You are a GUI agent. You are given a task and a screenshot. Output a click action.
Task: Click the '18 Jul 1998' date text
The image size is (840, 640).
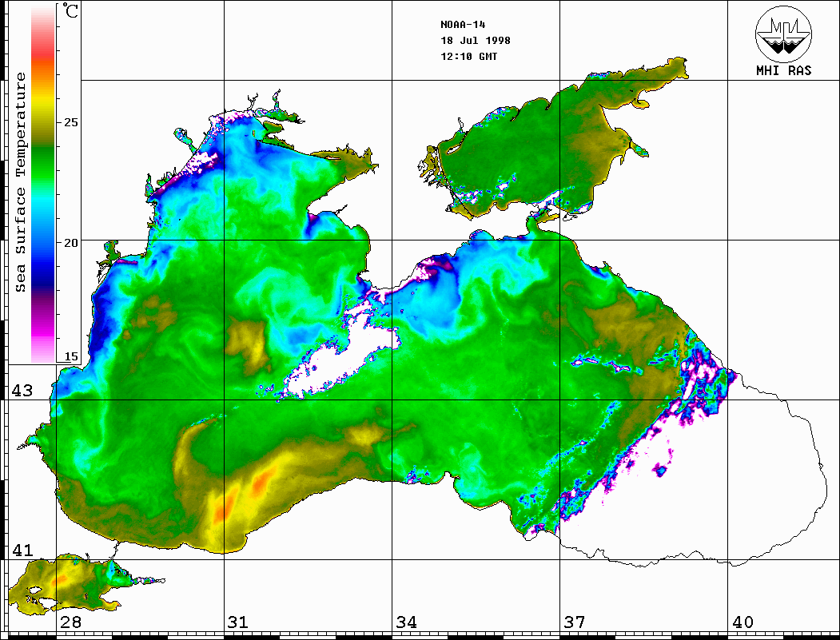(x=476, y=41)
